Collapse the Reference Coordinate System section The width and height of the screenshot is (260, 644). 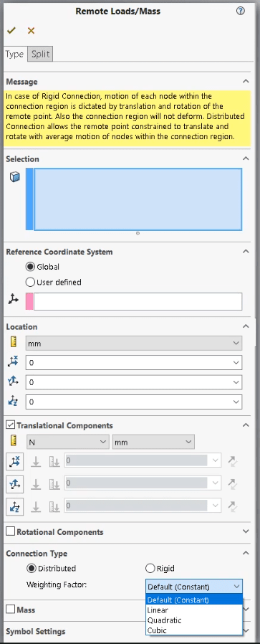point(246,251)
